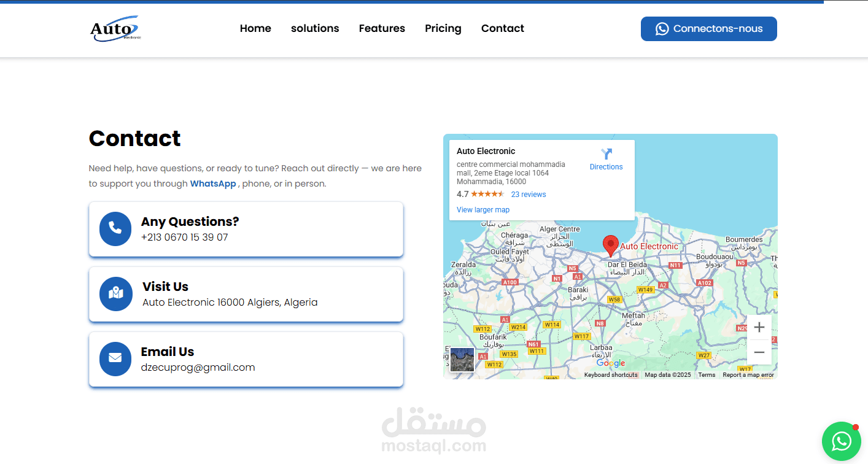Switch to satellite view thumbnail on map

point(462,360)
